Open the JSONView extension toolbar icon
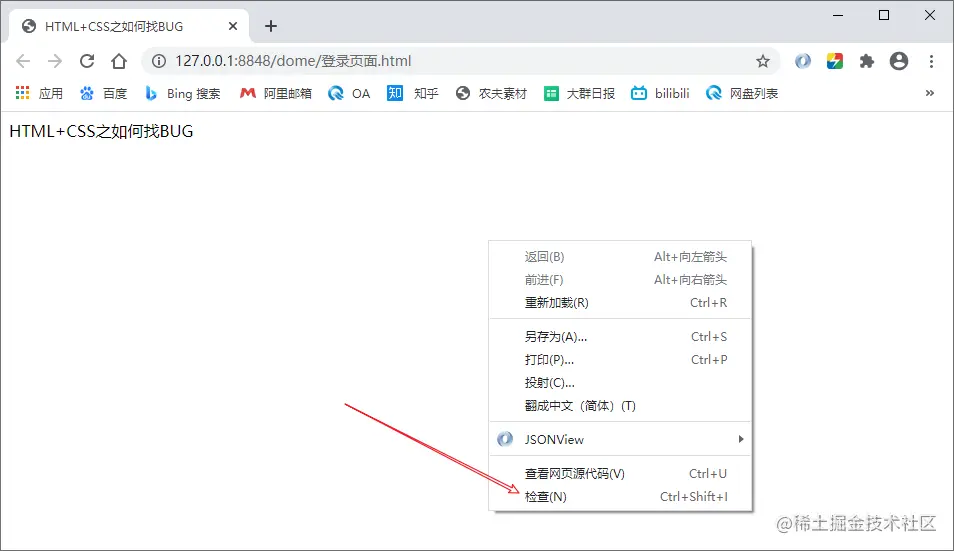Viewport: 954px width, 551px height. point(803,61)
